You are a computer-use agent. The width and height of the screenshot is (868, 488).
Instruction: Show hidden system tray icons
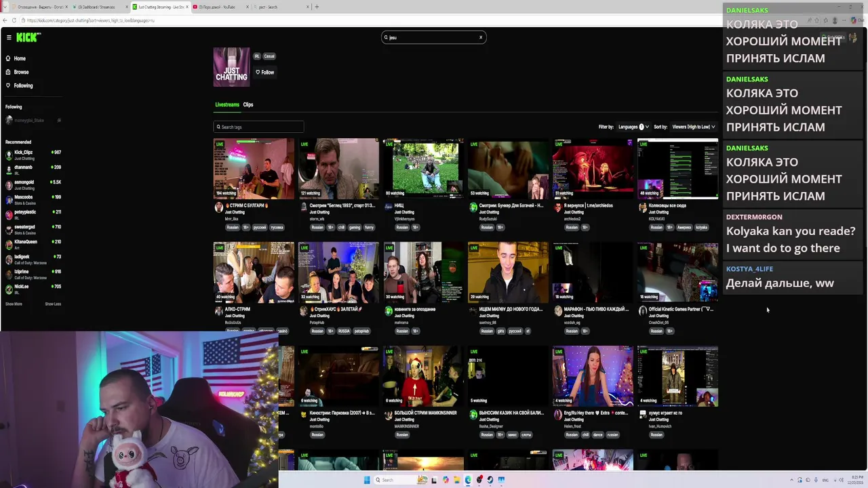(793, 480)
